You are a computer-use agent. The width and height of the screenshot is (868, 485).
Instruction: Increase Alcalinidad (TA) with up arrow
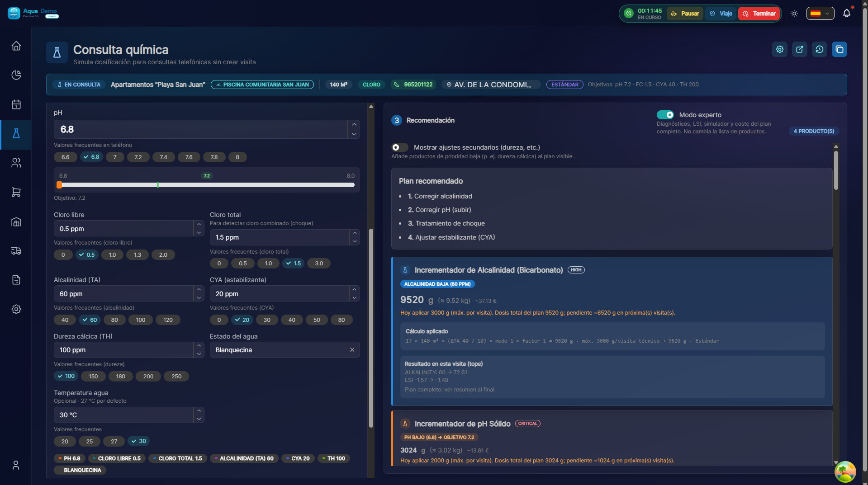199,290
